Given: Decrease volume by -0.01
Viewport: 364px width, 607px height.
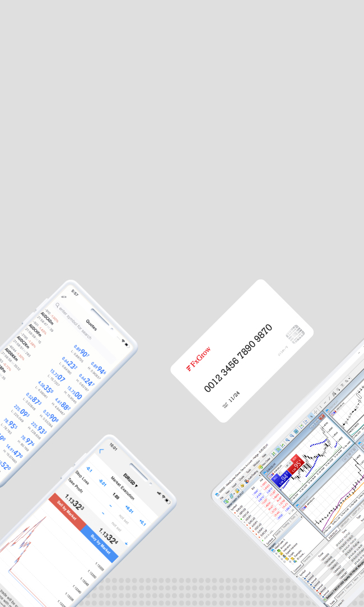Looking at the screenshot, I should point(102,483).
